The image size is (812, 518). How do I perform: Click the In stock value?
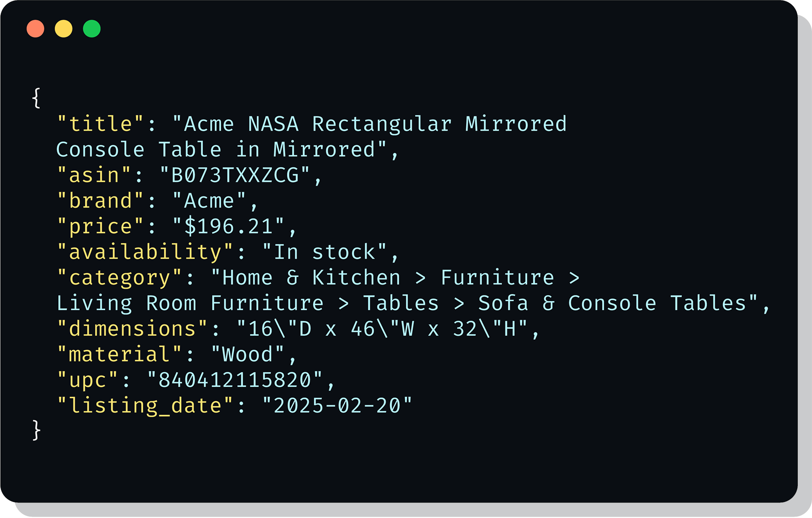click(x=325, y=252)
